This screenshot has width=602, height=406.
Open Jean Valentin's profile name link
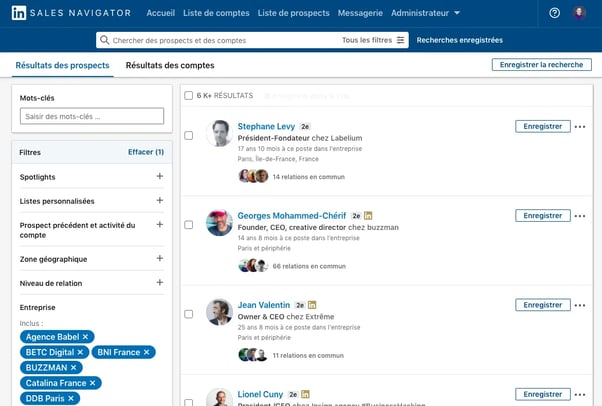(263, 305)
